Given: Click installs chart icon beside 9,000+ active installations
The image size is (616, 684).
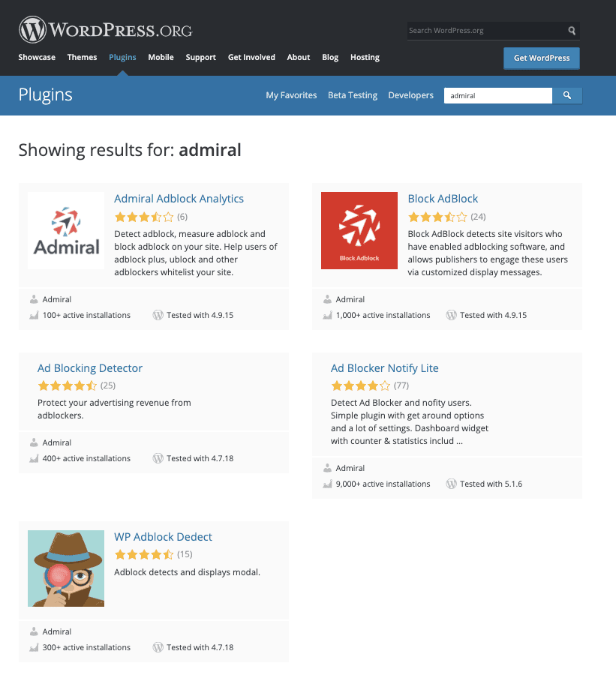Looking at the screenshot, I should click(327, 484).
